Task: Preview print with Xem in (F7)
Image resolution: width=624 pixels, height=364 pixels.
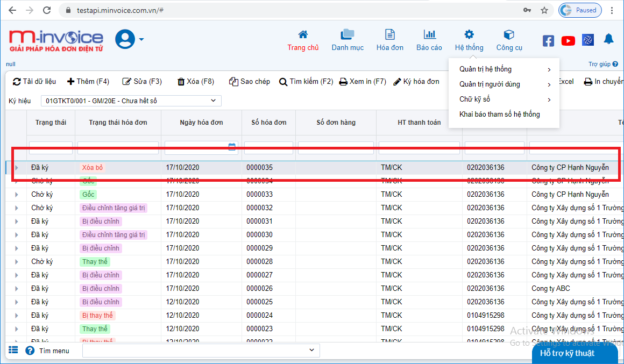Action: tap(363, 82)
